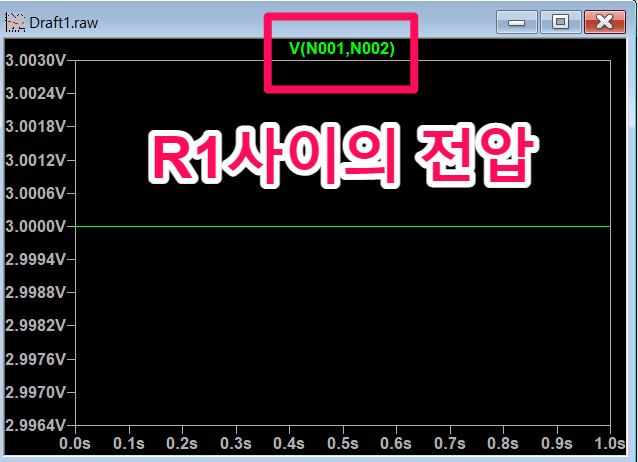Click the 2.9964V axis label
The image size is (638, 462).
[35, 425]
